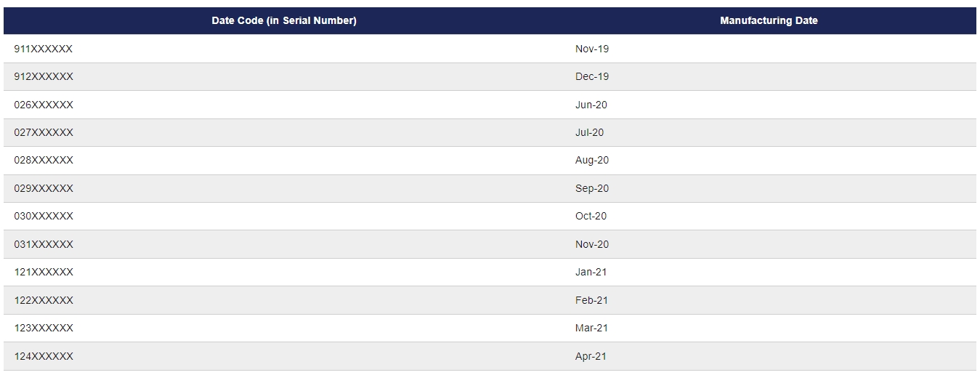Select the Aug-20 date cell
This screenshot has width=980, height=375.
point(592,160)
